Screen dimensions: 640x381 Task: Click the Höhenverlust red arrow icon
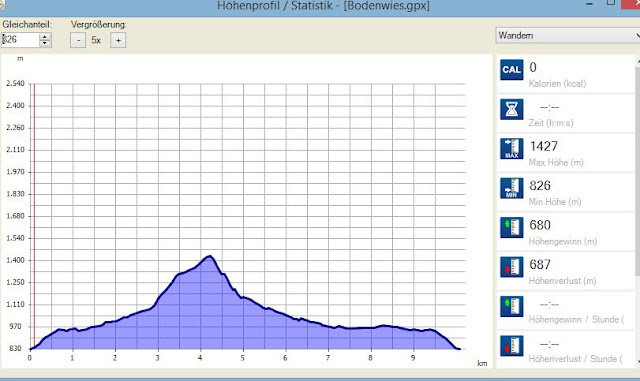pos(511,267)
